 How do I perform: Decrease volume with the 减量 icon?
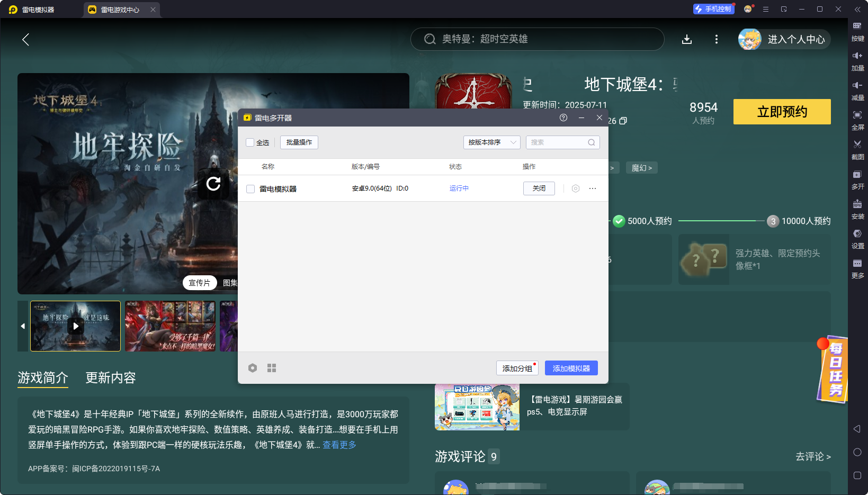click(857, 90)
